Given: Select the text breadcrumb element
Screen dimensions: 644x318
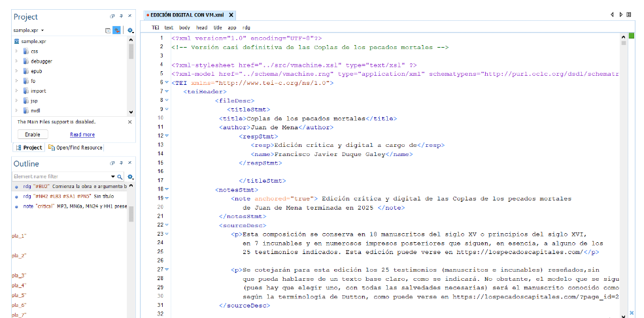Looking at the screenshot, I should tap(169, 27).
